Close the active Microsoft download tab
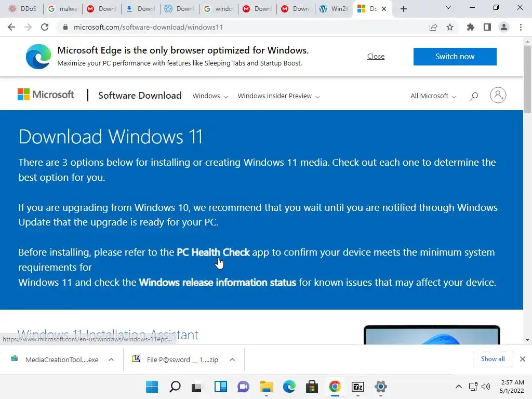This screenshot has width=532, height=399. point(384,9)
